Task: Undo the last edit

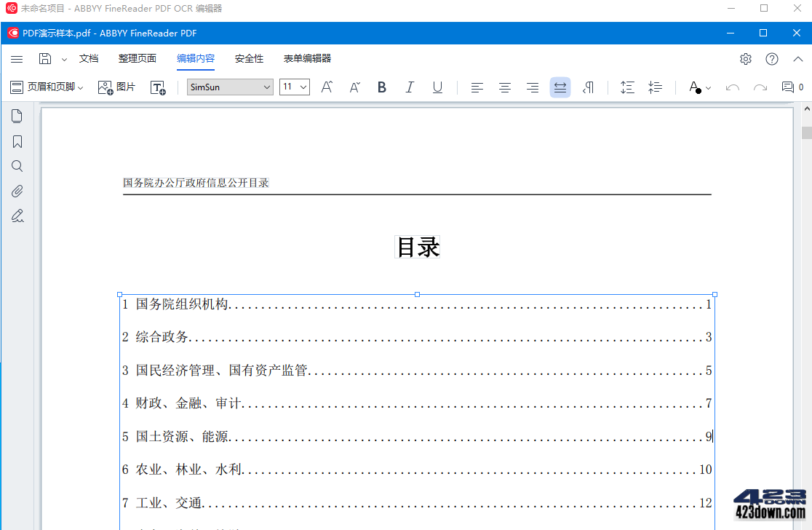Action: (x=732, y=87)
